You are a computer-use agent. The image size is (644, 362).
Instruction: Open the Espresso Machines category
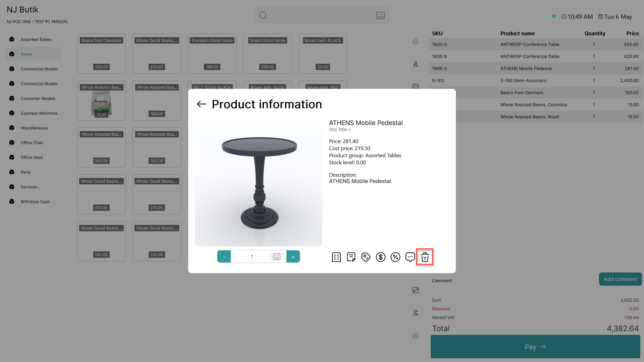33,113
